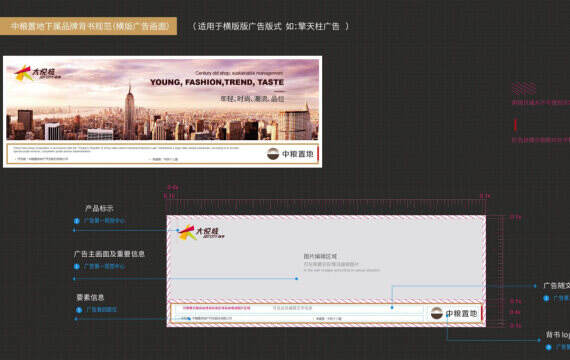Click the blue bullet beneath 广告随文 label
The image size is (570, 360).
coord(546,298)
